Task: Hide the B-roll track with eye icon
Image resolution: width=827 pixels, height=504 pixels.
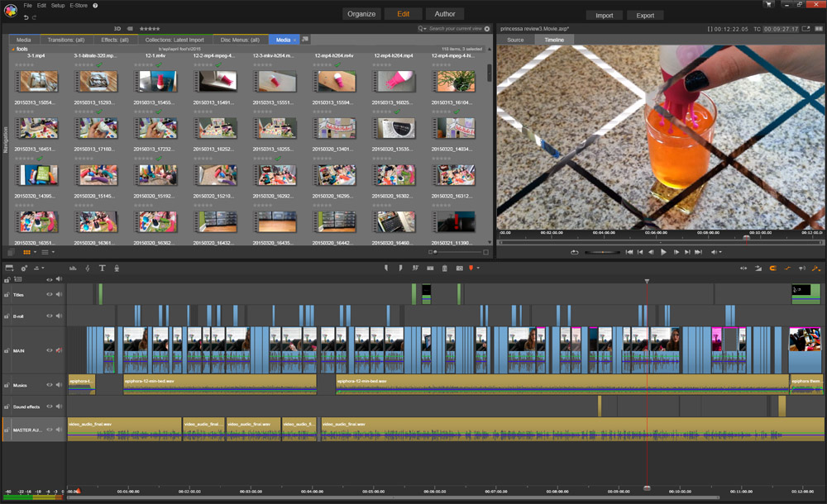Action: [49, 316]
